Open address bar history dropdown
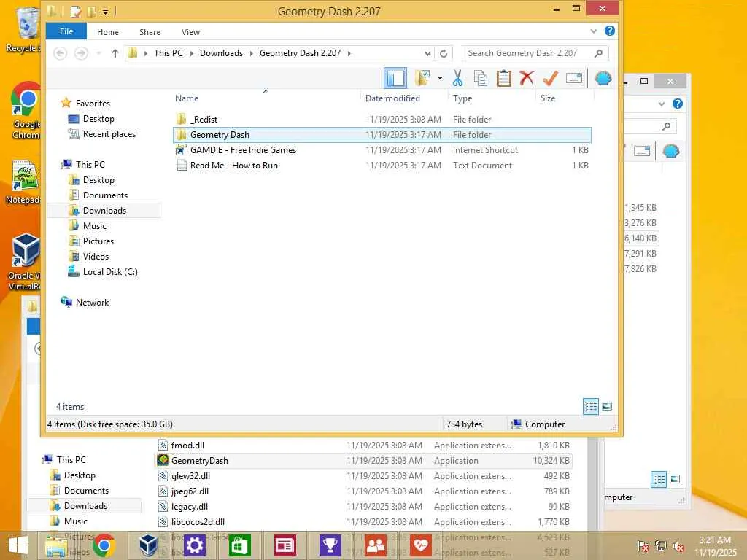This screenshot has height=560, width=747. click(x=427, y=53)
